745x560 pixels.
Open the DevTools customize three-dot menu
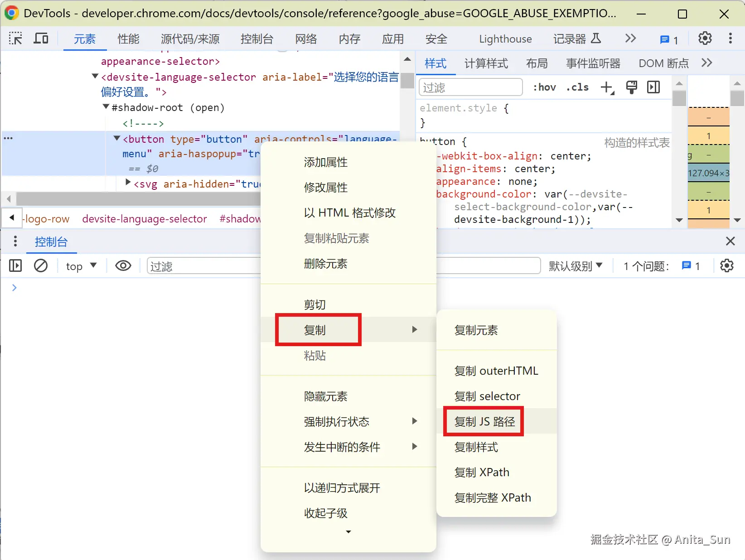point(730,39)
